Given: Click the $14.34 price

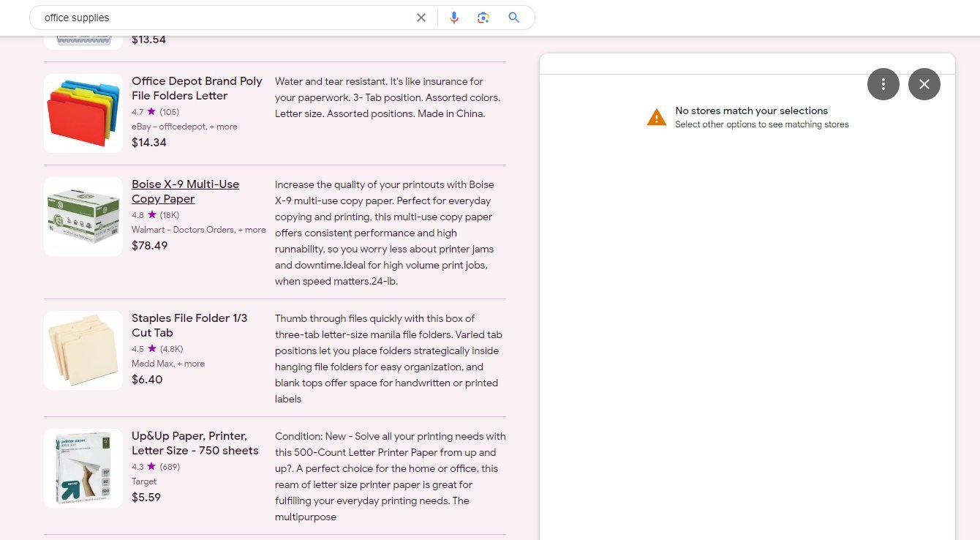Looking at the screenshot, I should pyautogui.click(x=149, y=143).
